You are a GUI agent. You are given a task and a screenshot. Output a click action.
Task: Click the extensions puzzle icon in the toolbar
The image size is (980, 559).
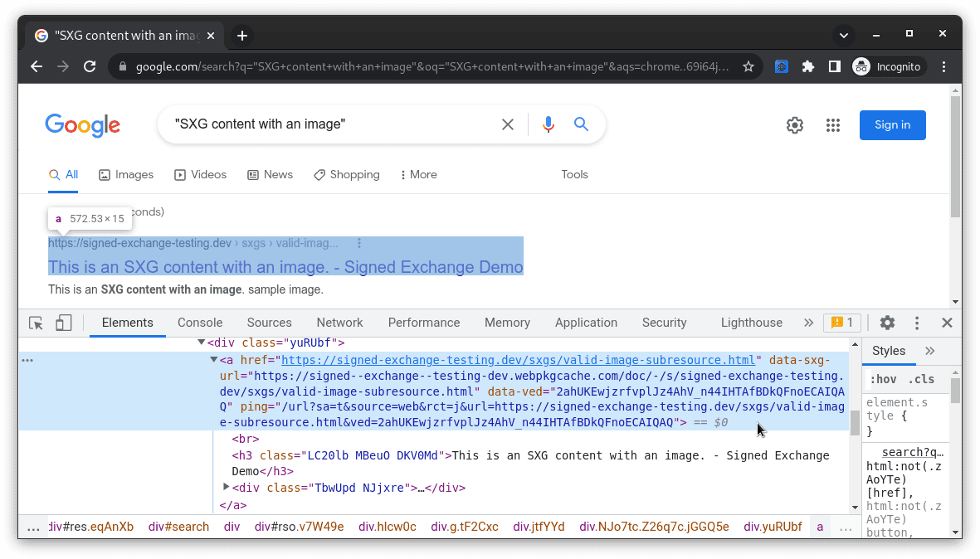(x=808, y=66)
